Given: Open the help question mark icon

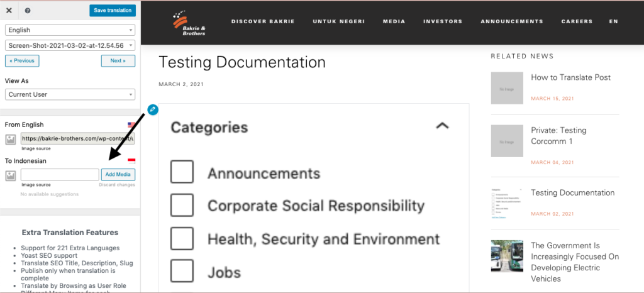Looking at the screenshot, I should (28, 11).
